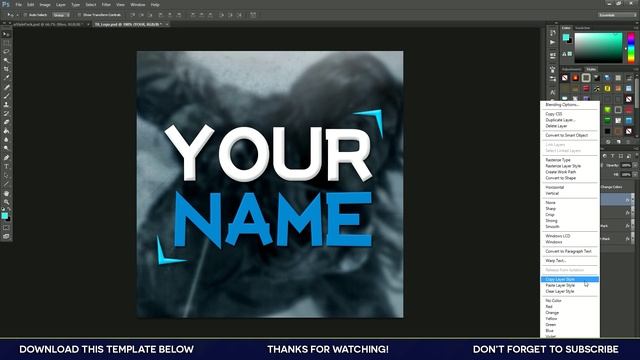This screenshot has height=360, width=640.
Task: Choose Create Work Path
Action: (561, 172)
